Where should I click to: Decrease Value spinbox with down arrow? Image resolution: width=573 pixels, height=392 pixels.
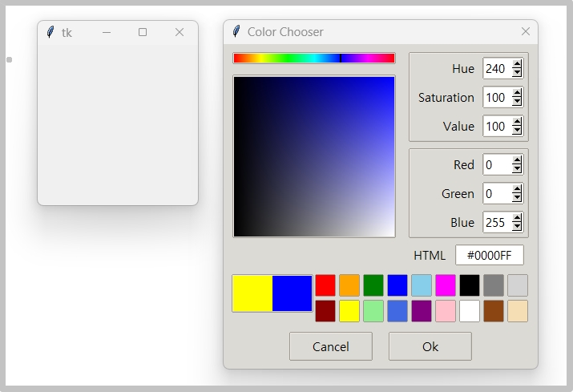coord(517,130)
